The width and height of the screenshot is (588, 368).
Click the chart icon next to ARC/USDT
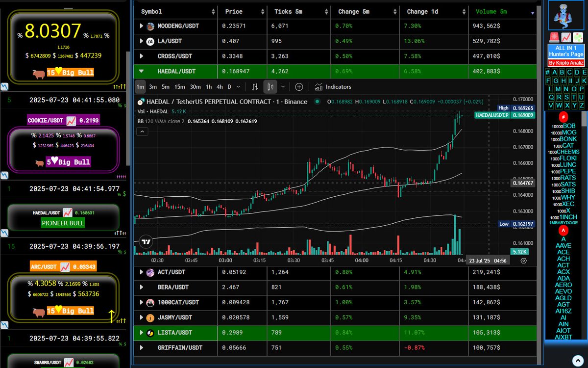pos(65,266)
